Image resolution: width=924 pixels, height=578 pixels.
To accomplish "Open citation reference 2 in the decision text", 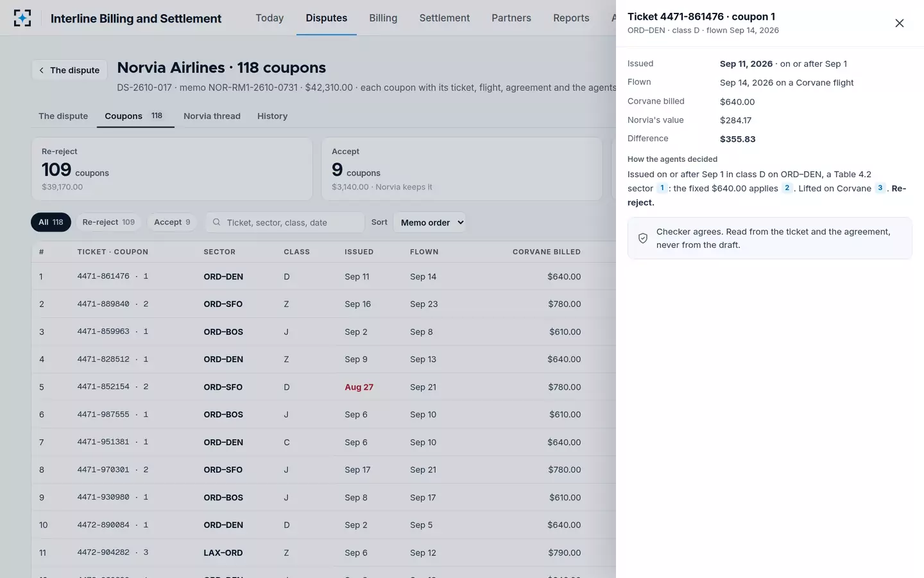I will pyautogui.click(x=787, y=188).
